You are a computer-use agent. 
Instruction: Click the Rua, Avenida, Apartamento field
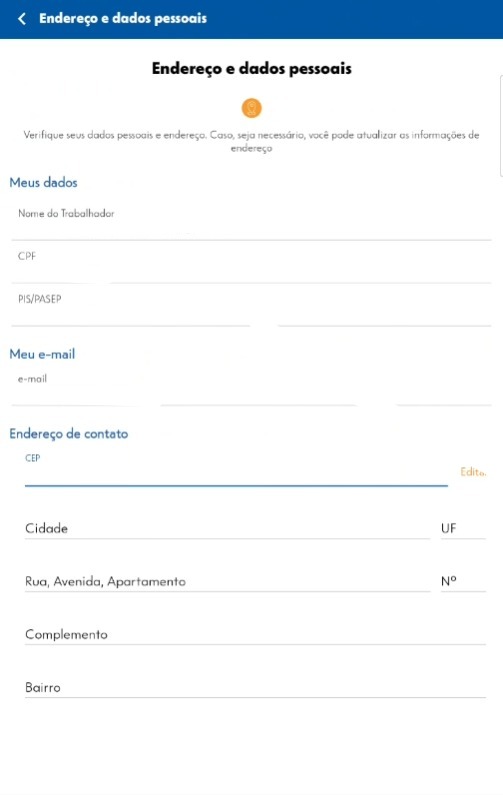(x=227, y=582)
